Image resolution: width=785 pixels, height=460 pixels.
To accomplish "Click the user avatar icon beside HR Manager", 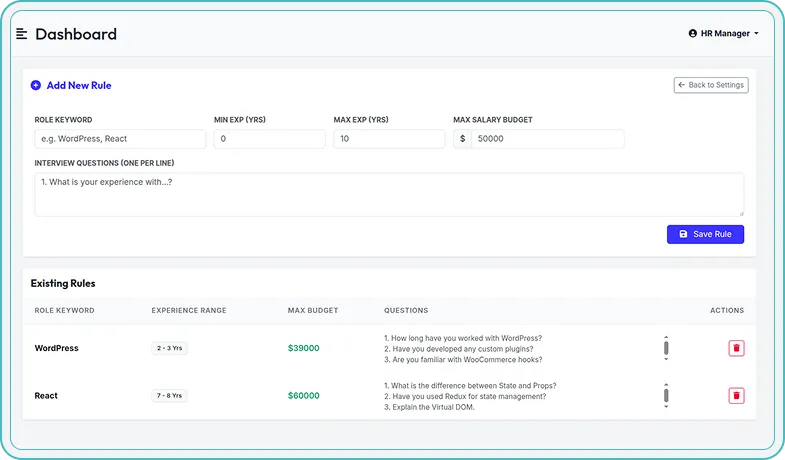I will coord(693,34).
